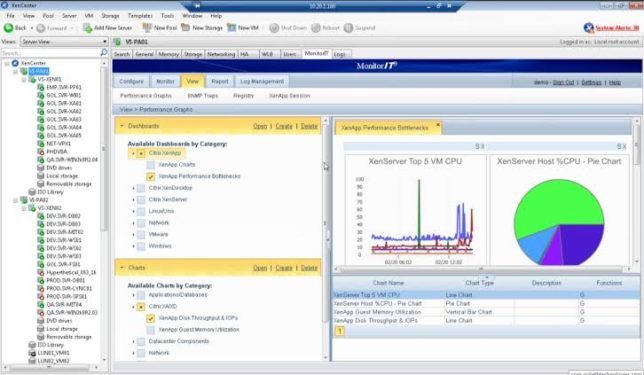
Task: Click the chart area horizontal scrollbar
Action: [481, 269]
